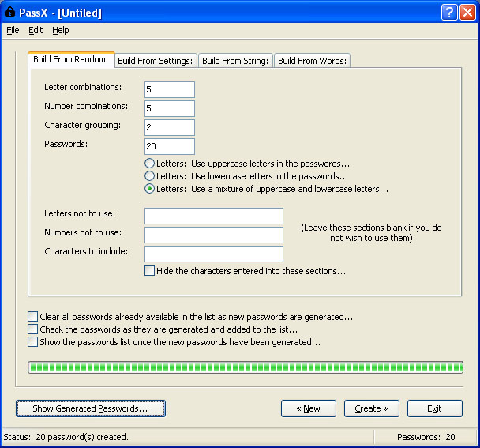Focus the Letters not to use field
480x448 pixels.
213,216
